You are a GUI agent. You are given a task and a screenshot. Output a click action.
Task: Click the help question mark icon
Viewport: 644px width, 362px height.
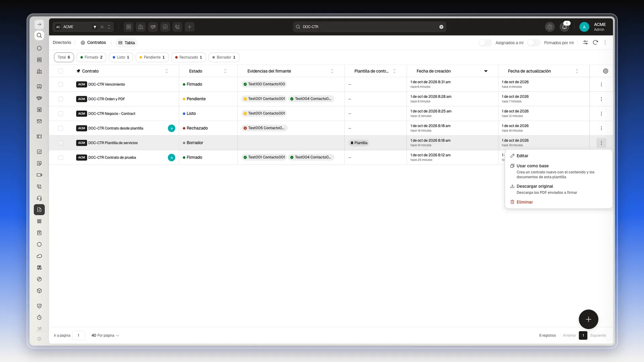550,27
